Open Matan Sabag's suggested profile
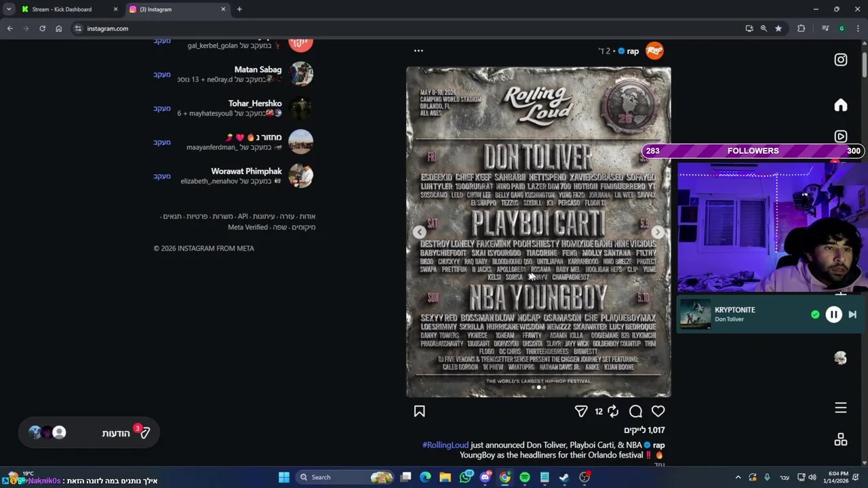868x488 pixels. [x=258, y=70]
